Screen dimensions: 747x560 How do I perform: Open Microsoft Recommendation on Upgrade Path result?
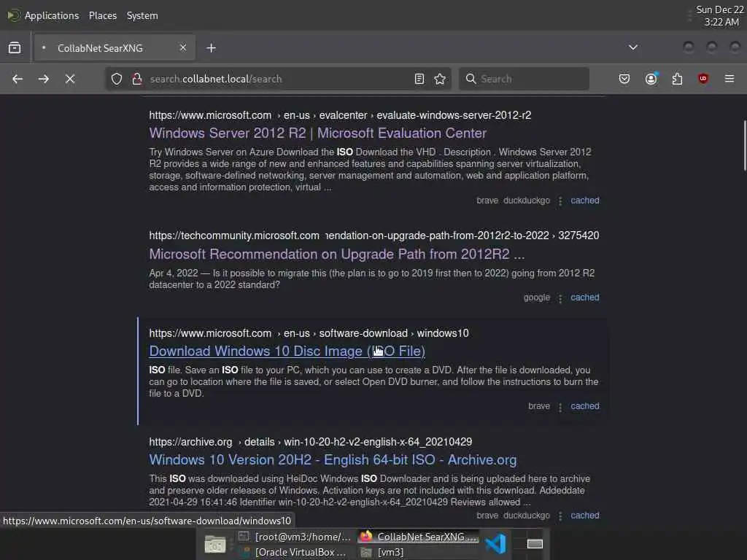tap(337, 254)
